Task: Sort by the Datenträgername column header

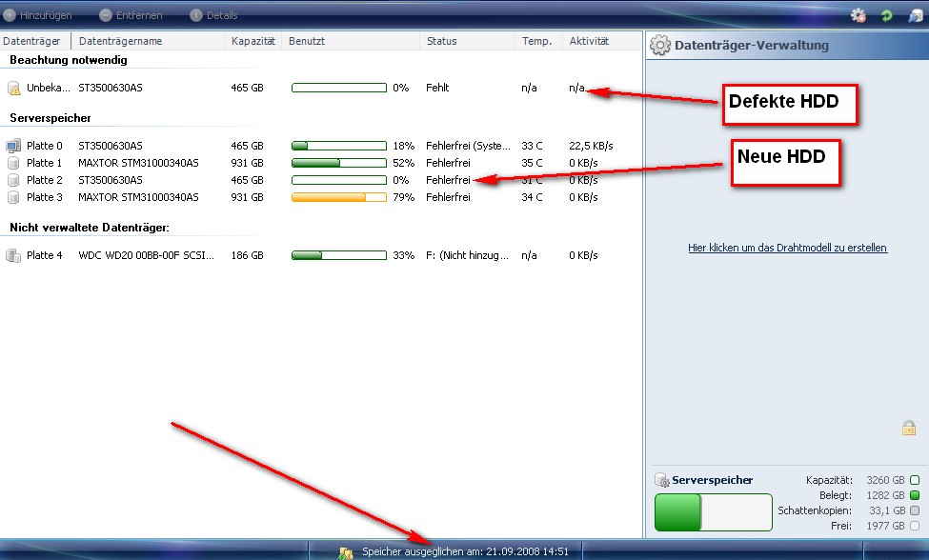Action: tap(121, 41)
